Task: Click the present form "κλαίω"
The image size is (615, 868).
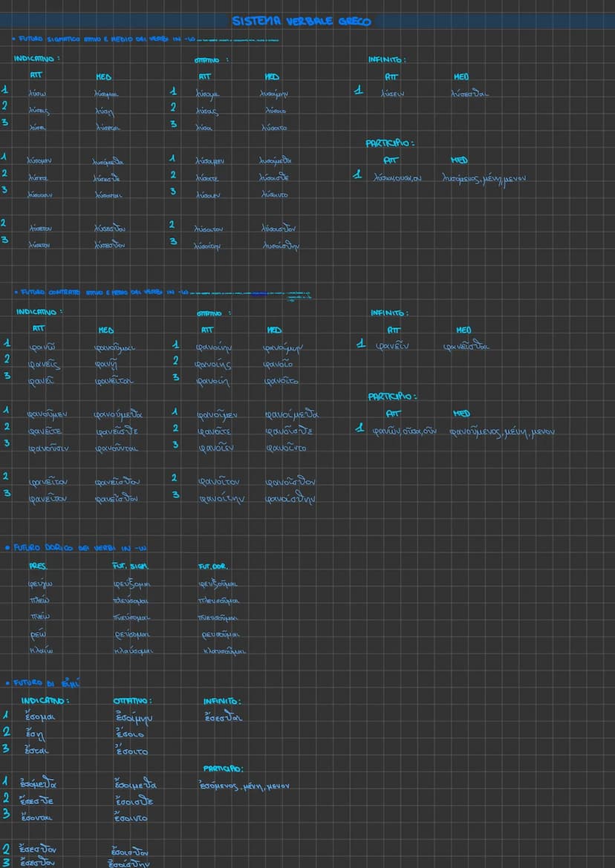Action: 41,651
